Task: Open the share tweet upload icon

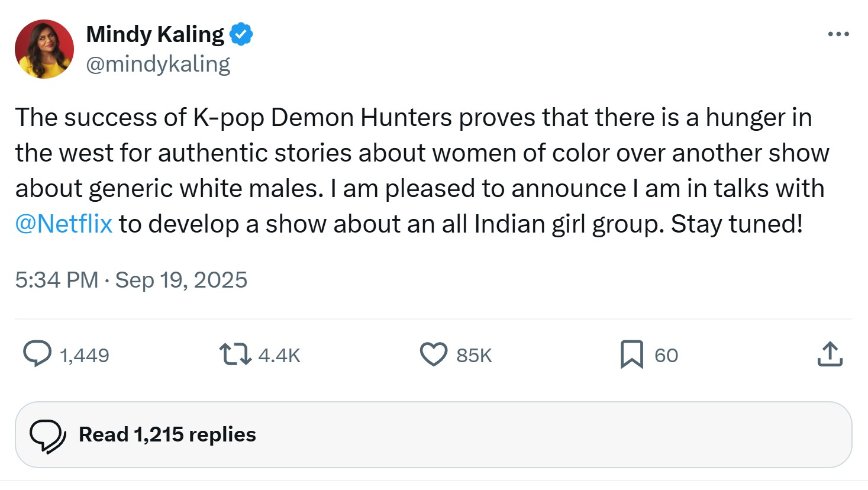Action: (x=830, y=354)
